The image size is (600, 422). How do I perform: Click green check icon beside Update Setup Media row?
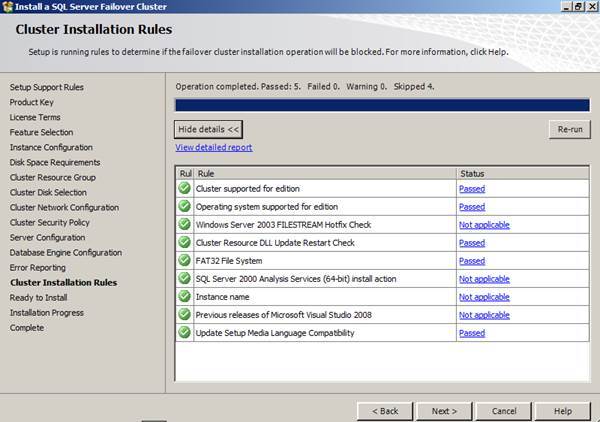pyautogui.click(x=184, y=332)
